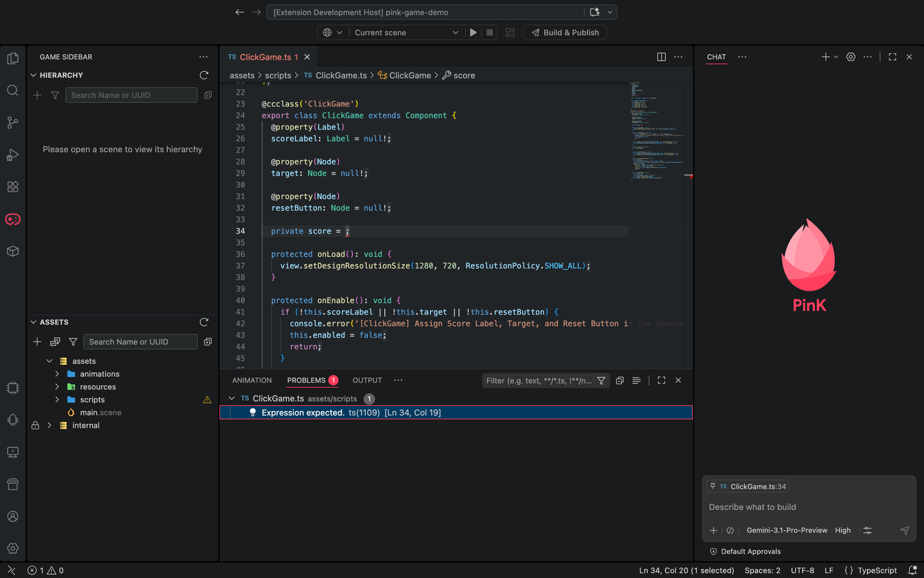This screenshot has width=924, height=578.
Task: Change the TypeScript language mode
Action: click(x=877, y=570)
